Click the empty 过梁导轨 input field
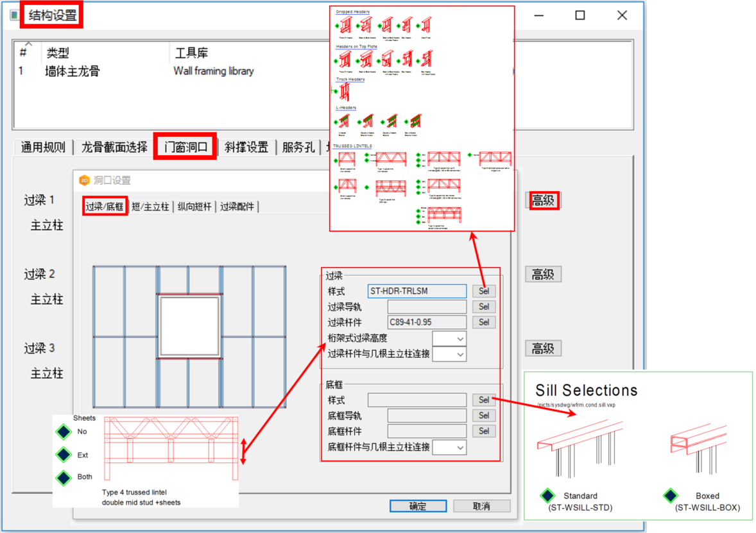756x533 pixels. point(427,307)
